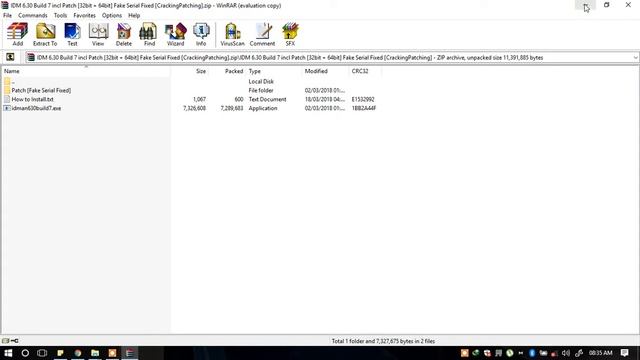Click the 7,289,683 packed value
The width and height of the screenshot is (640, 360).
tap(232, 108)
